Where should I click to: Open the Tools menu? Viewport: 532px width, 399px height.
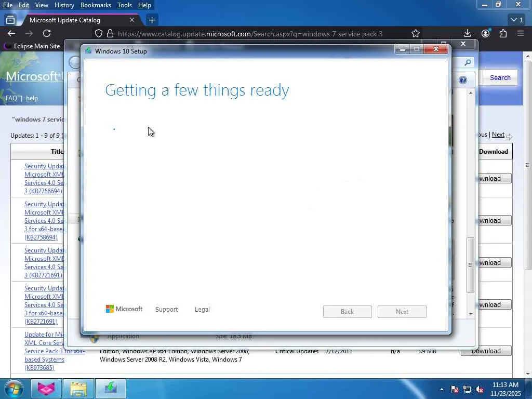125,5
